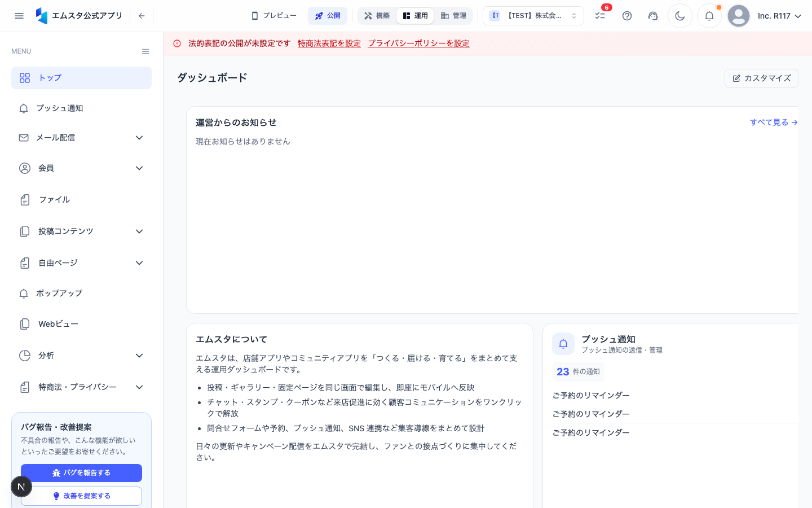The height and width of the screenshot is (508, 812).
Task: Open プッシュ通知 in the sidebar
Action: [x=81, y=108]
